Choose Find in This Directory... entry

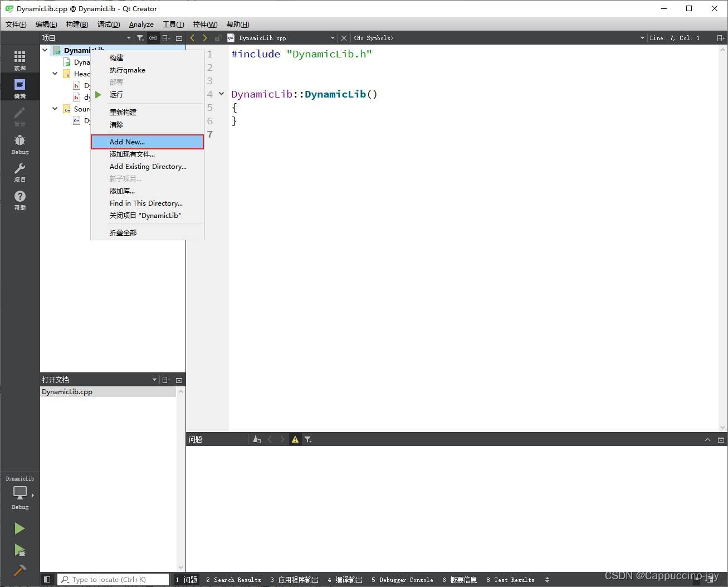pyautogui.click(x=148, y=203)
